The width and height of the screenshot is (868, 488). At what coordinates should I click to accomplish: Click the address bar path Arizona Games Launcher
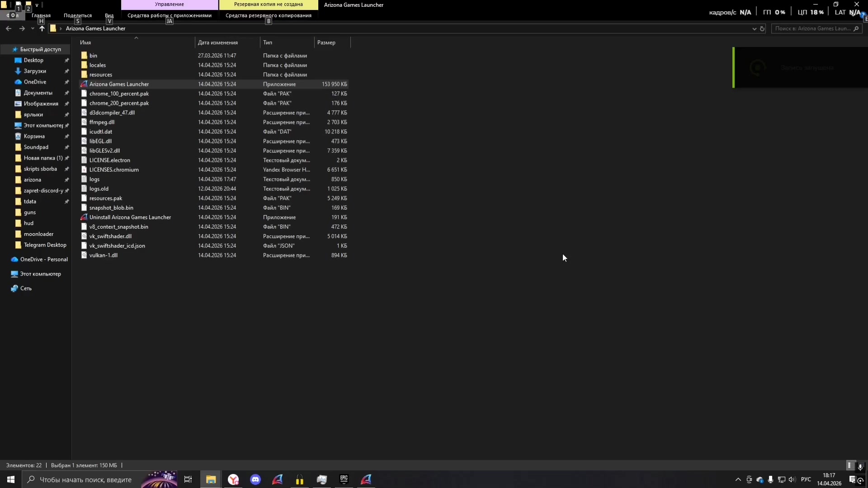95,28
